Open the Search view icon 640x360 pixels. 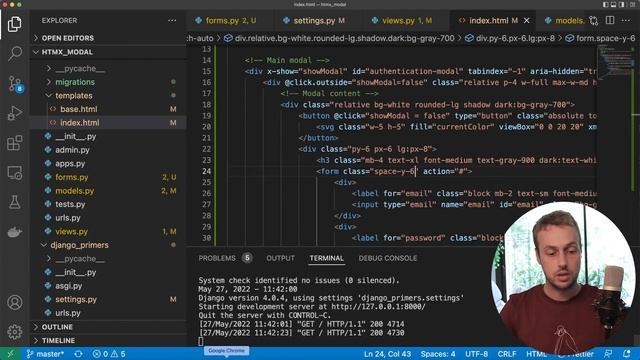click(x=15, y=53)
